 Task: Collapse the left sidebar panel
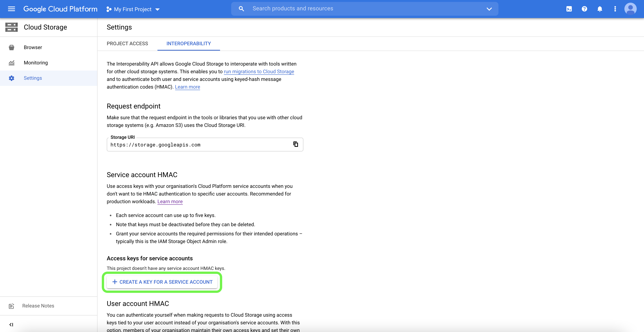click(x=11, y=325)
